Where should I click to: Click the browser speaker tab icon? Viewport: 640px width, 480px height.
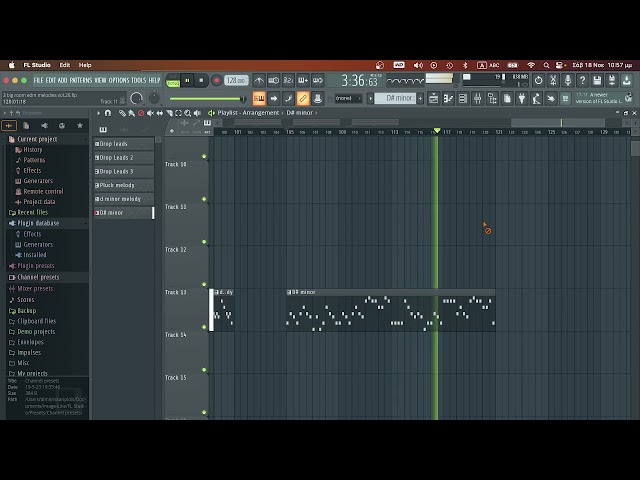click(x=44, y=126)
